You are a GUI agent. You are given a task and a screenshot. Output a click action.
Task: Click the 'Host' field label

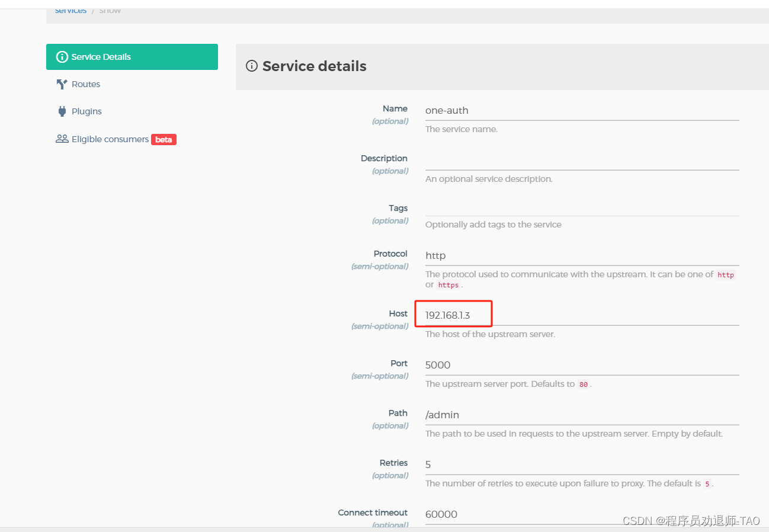tap(398, 313)
